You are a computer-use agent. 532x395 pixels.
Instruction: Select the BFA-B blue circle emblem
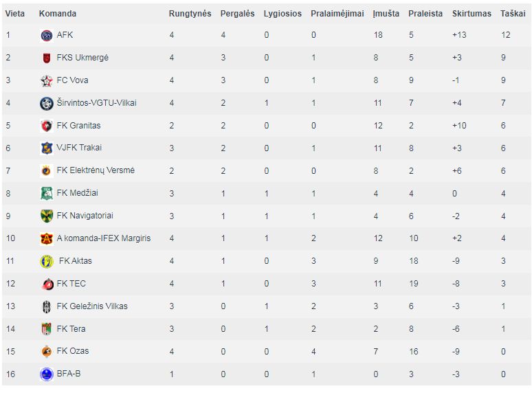click(47, 374)
